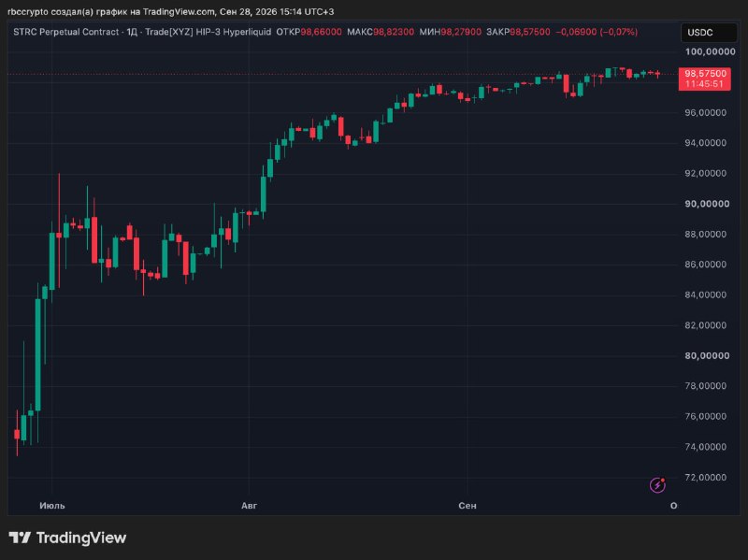Click the ОТКР open value 98,66000

[x=321, y=32]
